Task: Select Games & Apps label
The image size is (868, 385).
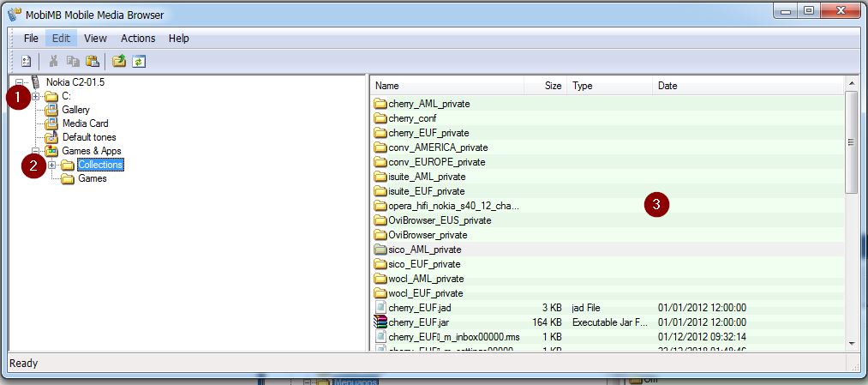Action: (x=92, y=151)
